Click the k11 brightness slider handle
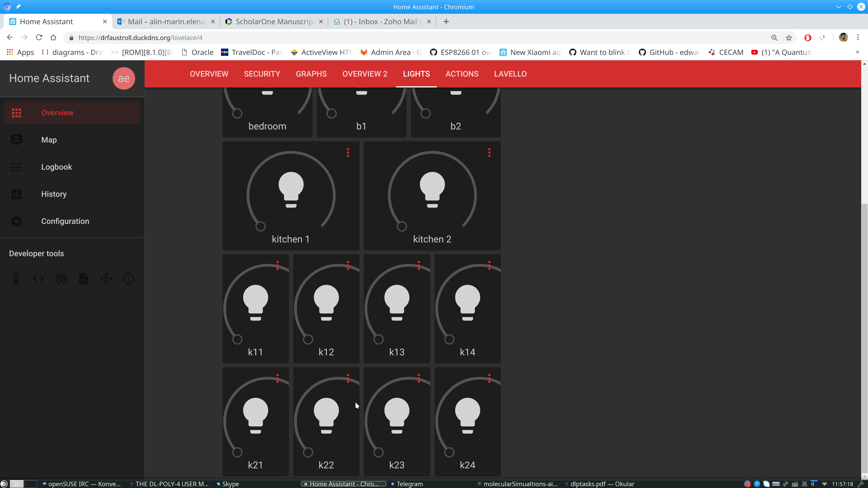The width and height of the screenshot is (868, 488). [237, 339]
